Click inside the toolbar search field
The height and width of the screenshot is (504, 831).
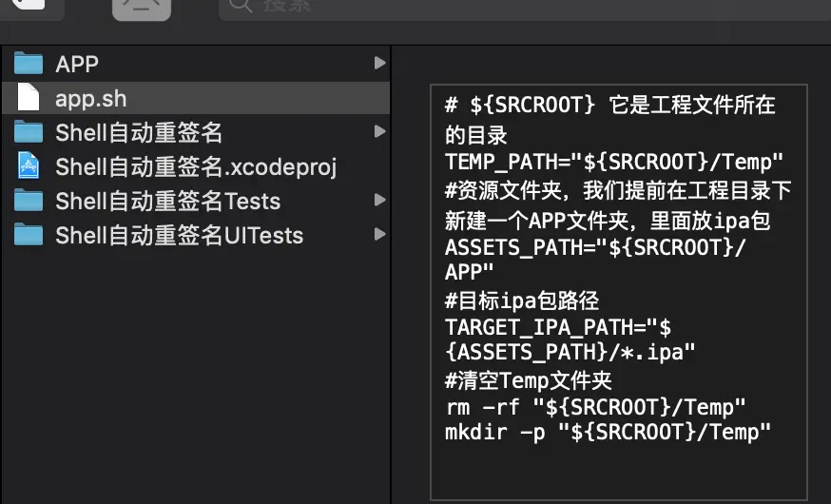click(525, 8)
